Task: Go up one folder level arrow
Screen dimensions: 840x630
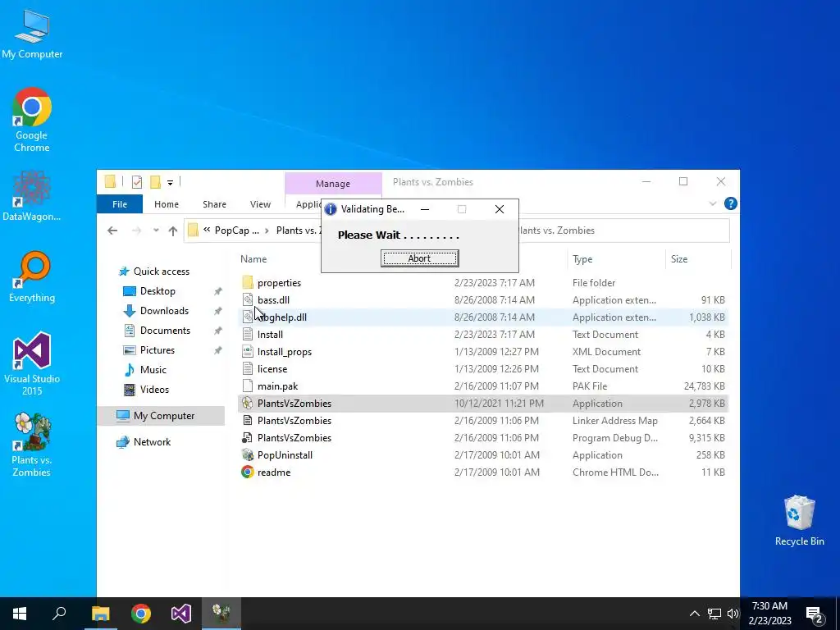Action: point(172,231)
